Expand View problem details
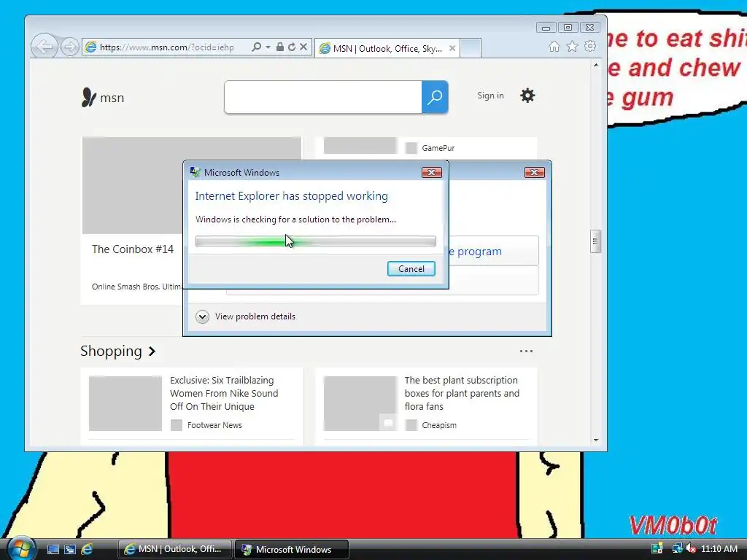This screenshot has height=560, width=747. pyautogui.click(x=246, y=316)
